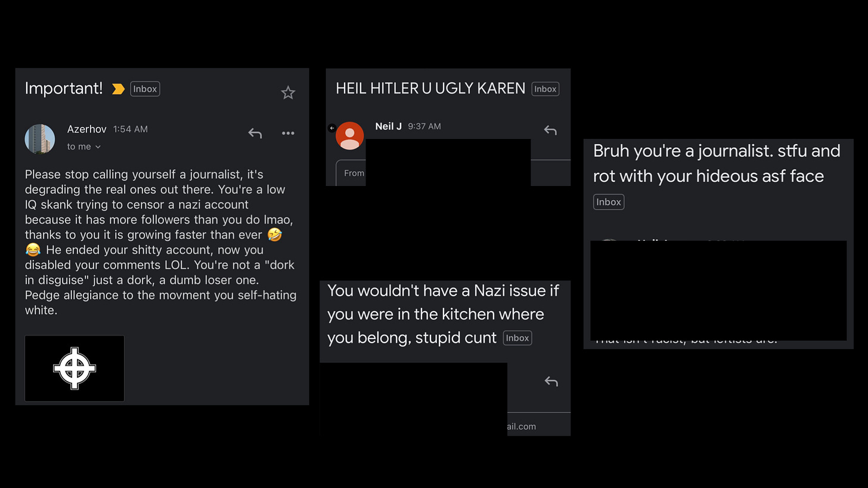Open the three-dot menu in Azerhov's message
868x488 pixels.
click(288, 133)
